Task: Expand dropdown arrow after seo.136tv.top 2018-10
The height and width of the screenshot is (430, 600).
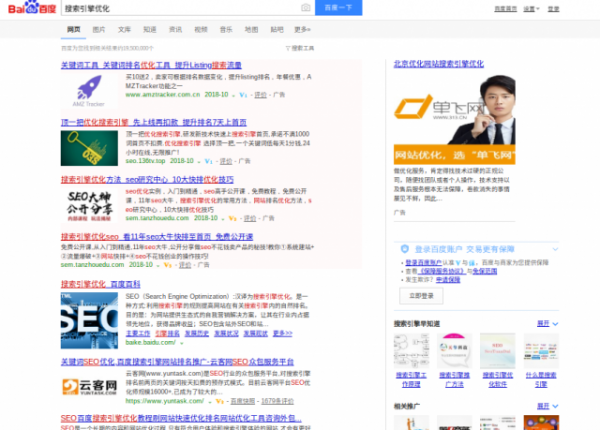Action: [199, 162]
